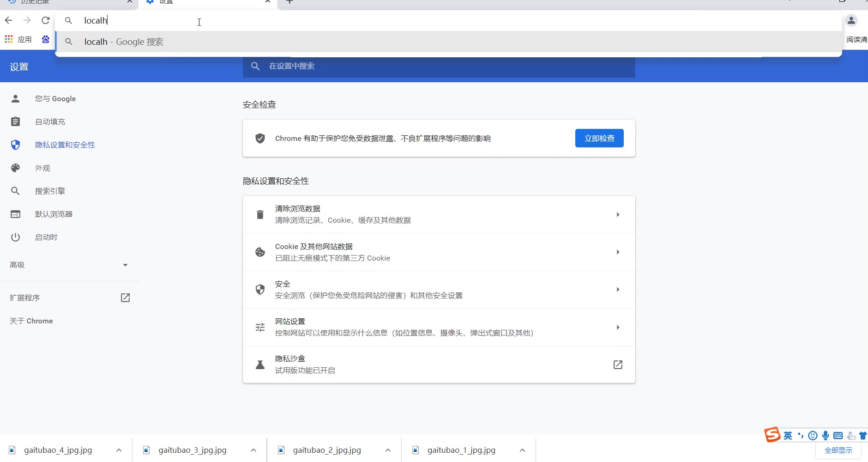
Task: Toggle Sogou microphone voice input icon
Action: click(x=826, y=435)
